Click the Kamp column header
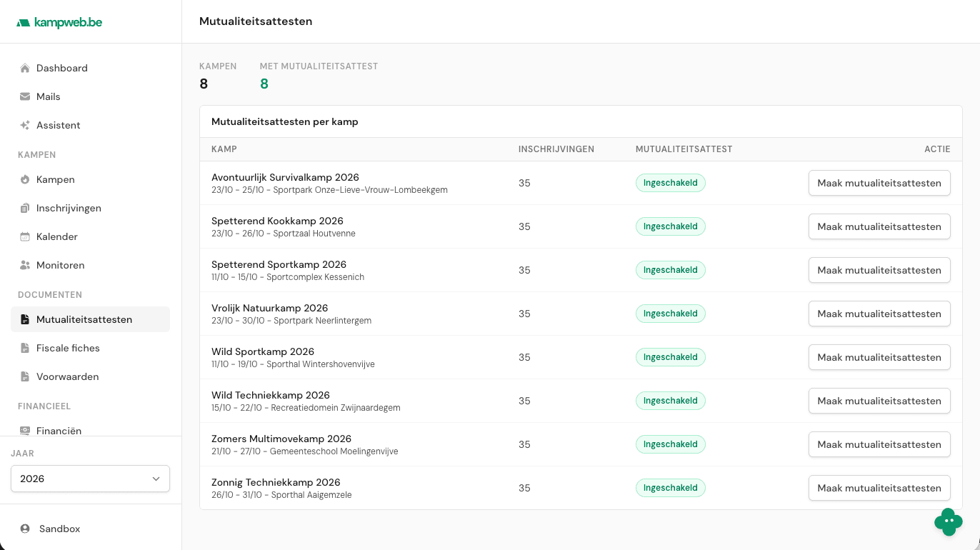 tap(224, 149)
